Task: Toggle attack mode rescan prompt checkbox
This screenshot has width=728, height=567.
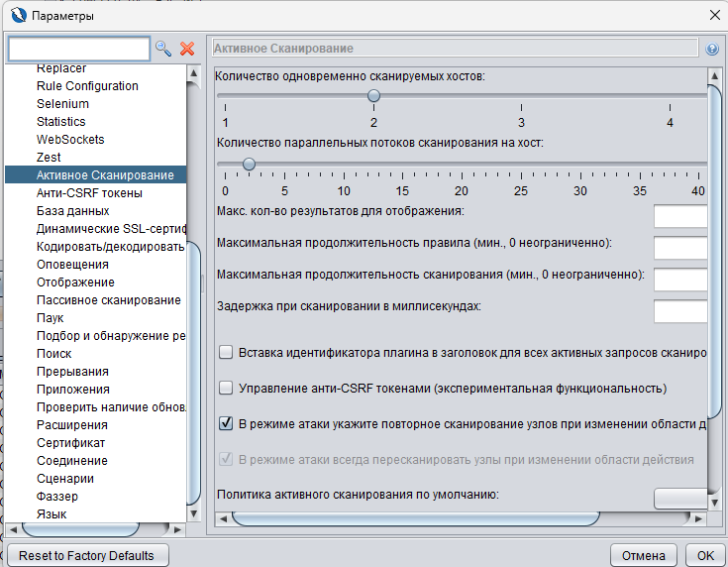Action: point(226,423)
